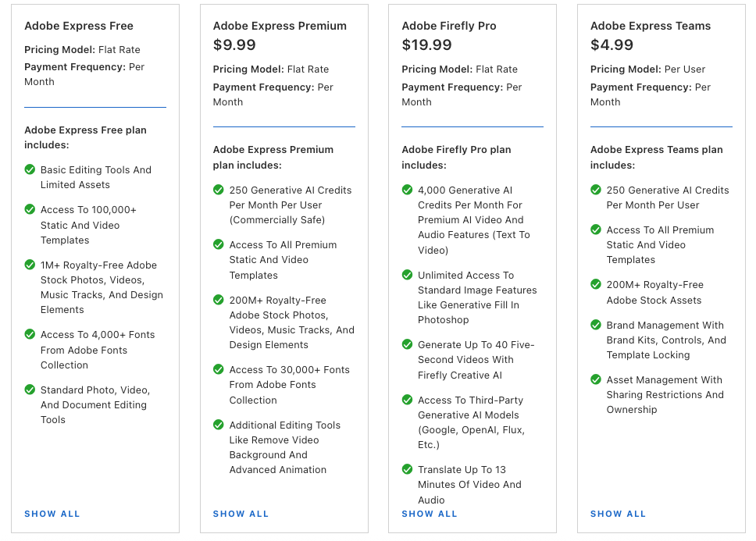The height and width of the screenshot is (541, 756).
Task: Click 'Payment Frequency: Per Month' in Free card
Action: 84,74
